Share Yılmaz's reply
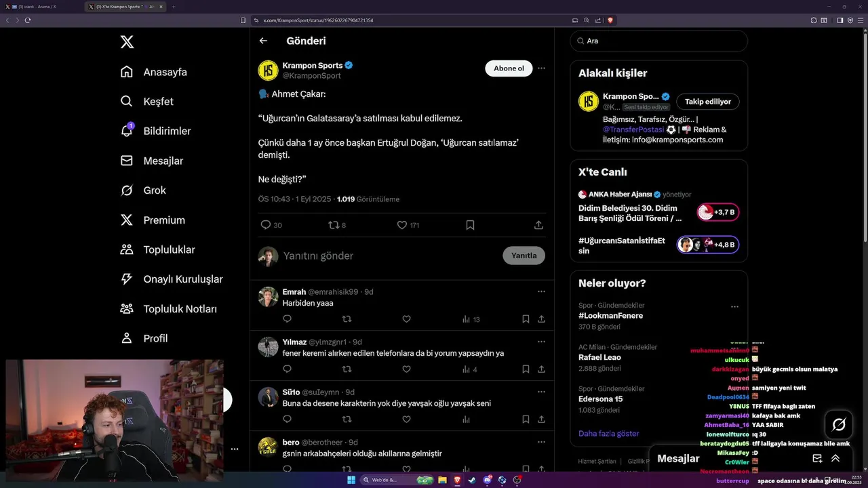 [x=541, y=369]
